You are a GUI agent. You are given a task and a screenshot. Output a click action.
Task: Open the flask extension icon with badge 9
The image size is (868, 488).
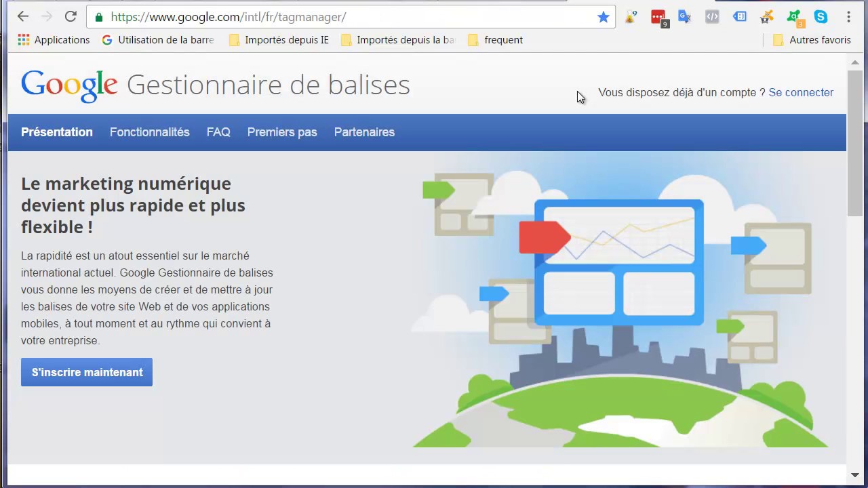(x=631, y=17)
